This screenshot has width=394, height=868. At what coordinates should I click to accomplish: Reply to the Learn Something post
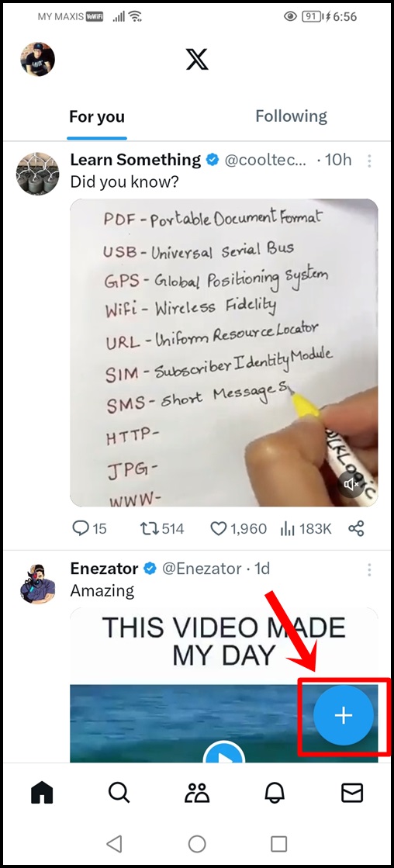tap(89, 529)
